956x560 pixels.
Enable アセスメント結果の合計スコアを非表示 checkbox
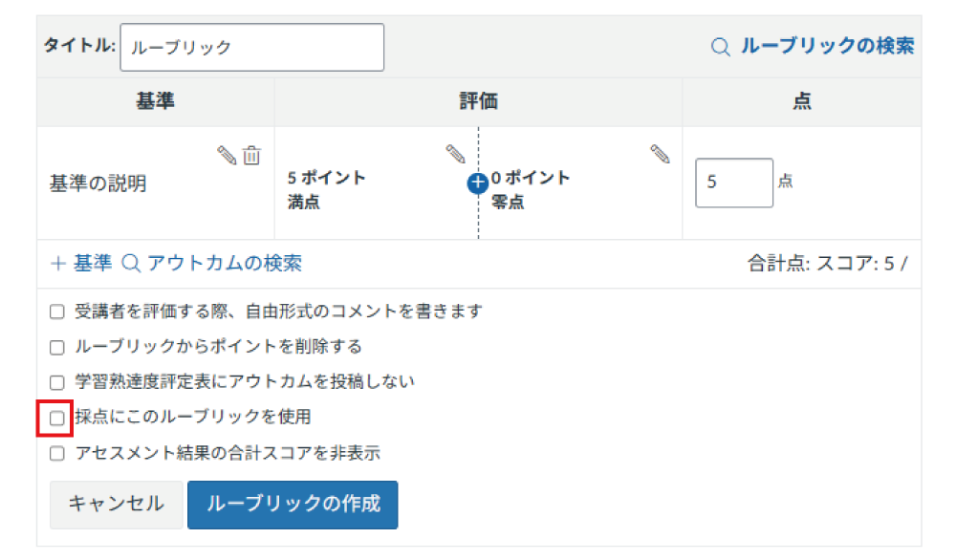57,453
